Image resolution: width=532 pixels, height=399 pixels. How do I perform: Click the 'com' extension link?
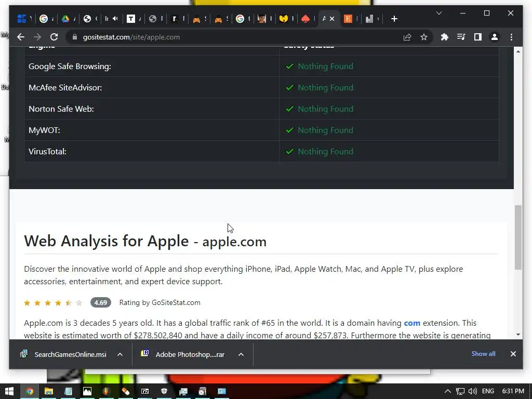click(x=412, y=323)
